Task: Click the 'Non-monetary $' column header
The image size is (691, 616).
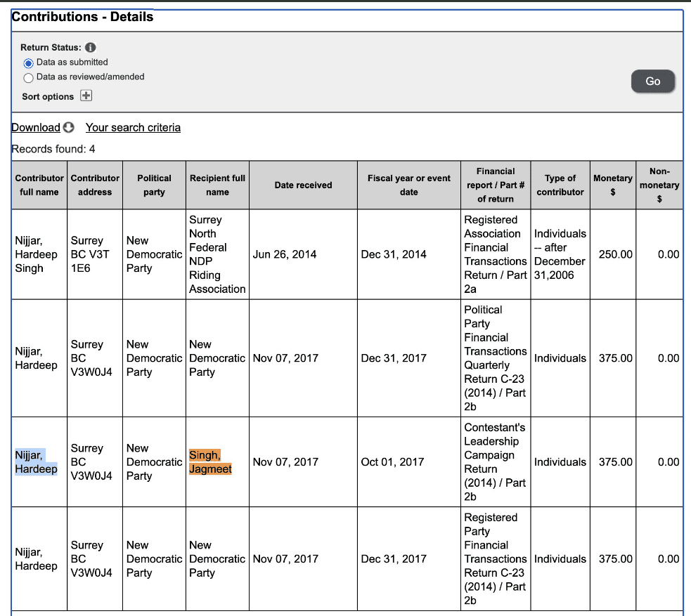Action: coord(659,185)
